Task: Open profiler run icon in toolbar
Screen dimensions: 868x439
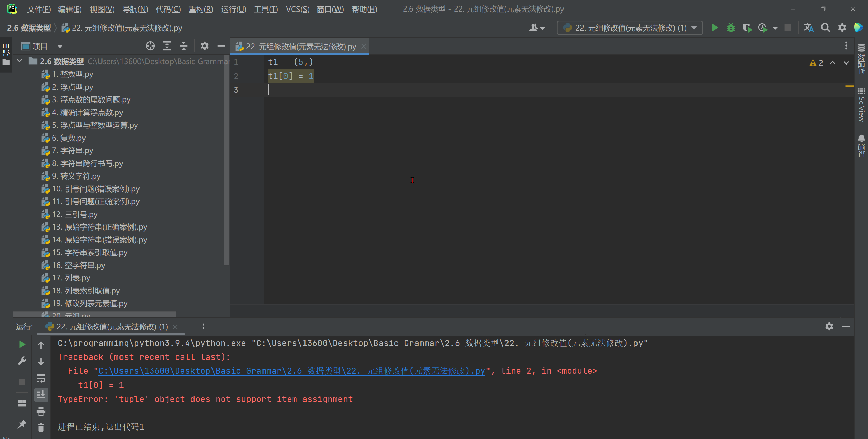Action: pyautogui.click(x=763, y=28)
